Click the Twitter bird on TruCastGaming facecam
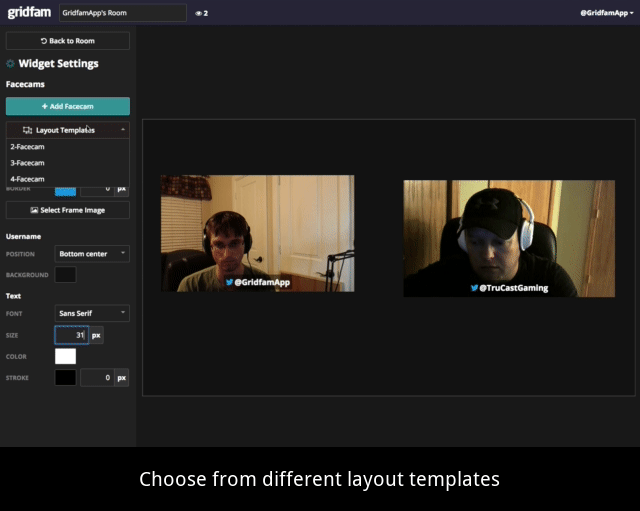Viewport: 640px width, 511px height. coord(474,288)
